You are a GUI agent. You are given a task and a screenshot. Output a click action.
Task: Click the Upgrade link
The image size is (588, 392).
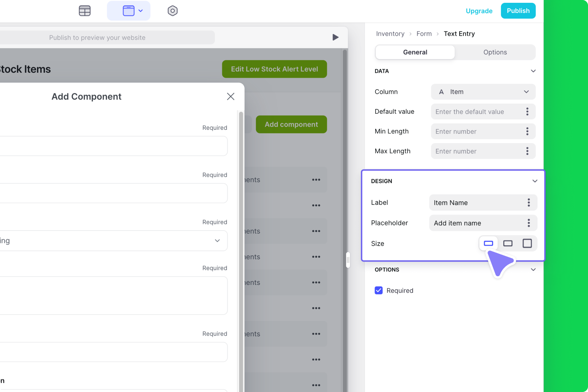point(479,11)
